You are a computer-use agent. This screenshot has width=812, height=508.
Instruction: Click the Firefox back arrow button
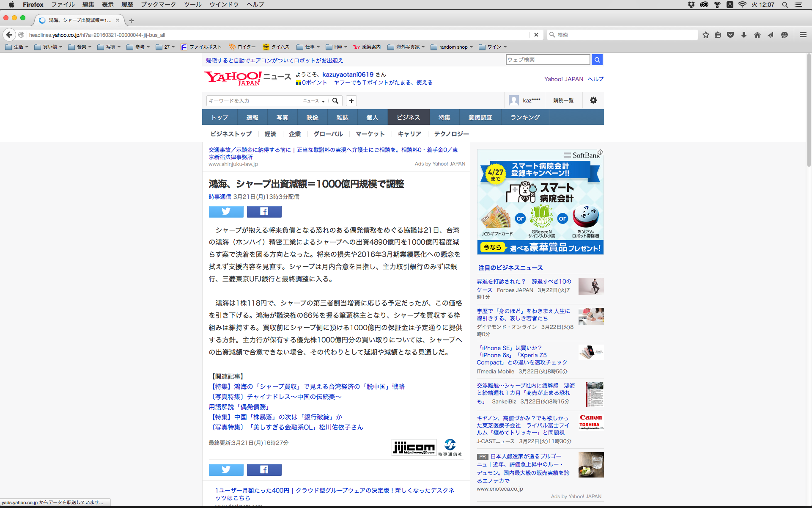coord(9,35)
